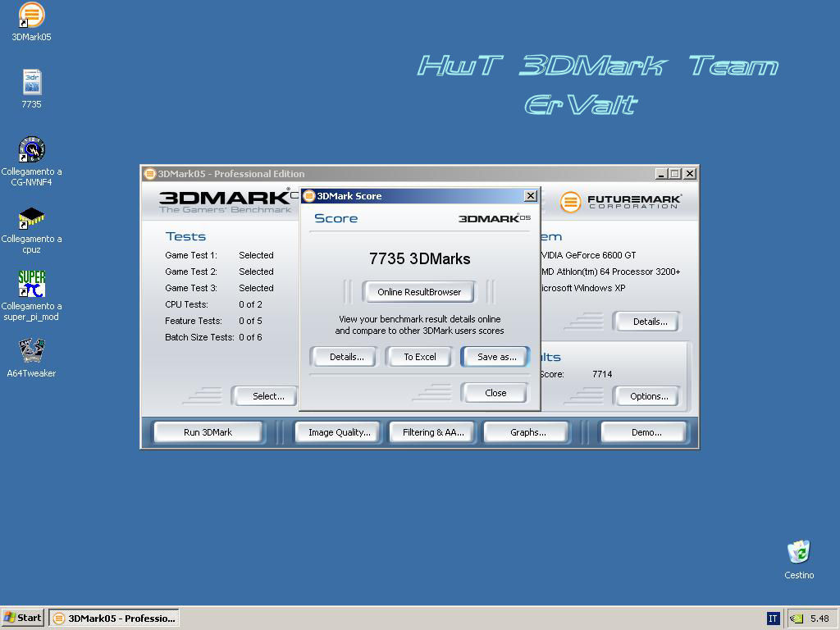This screenshot has width=840, height=630.
Task: Click the IT language indicator
Action: click(773, 619)
